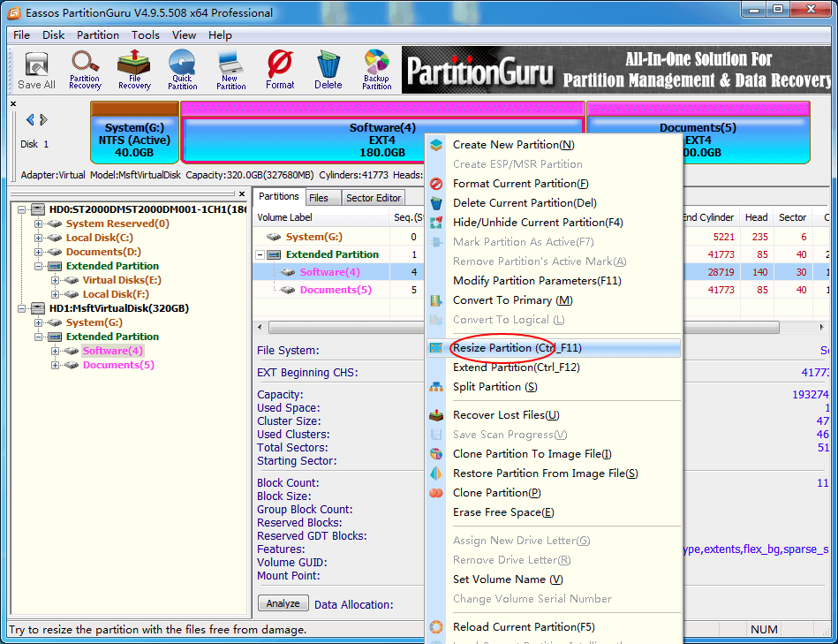Click the Delete trash can icon
The image size is (838, 644).
tap(328, 70)
